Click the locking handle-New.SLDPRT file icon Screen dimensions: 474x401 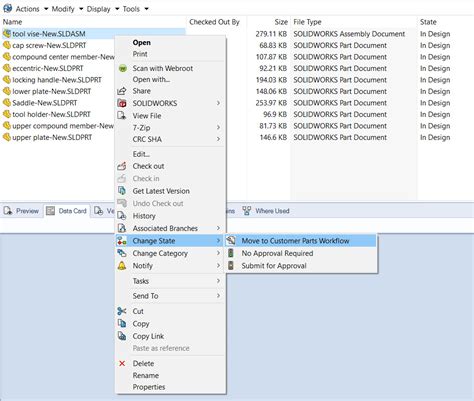click(x=7, y=80)
